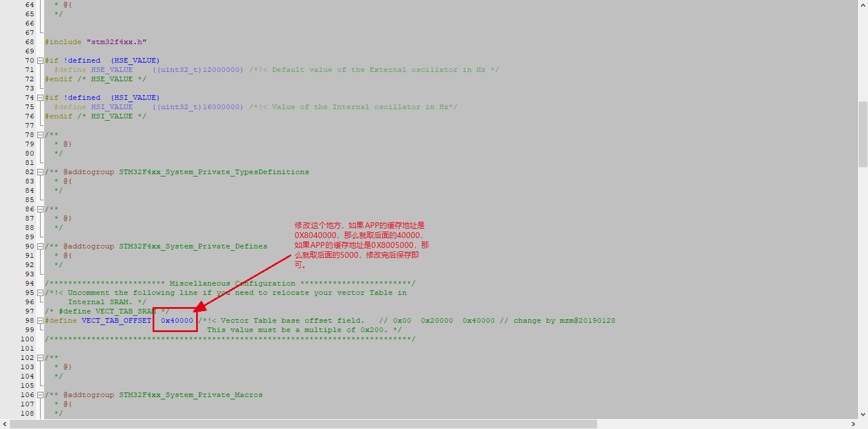Click the vertical scrollbar up arrow

(863, 5)
